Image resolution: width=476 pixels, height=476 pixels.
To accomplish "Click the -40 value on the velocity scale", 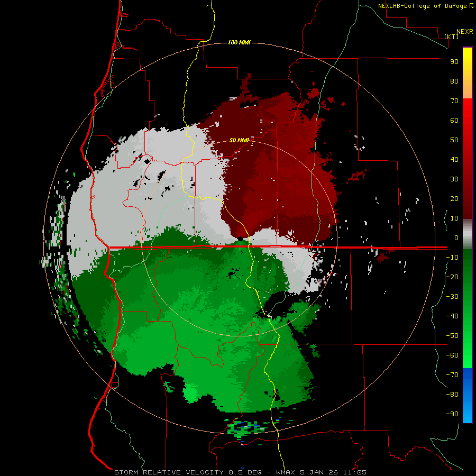I will click(452, 316).
